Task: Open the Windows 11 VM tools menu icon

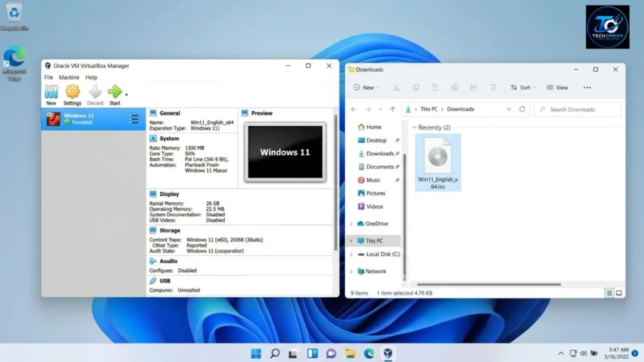Action: click(133, 119)
